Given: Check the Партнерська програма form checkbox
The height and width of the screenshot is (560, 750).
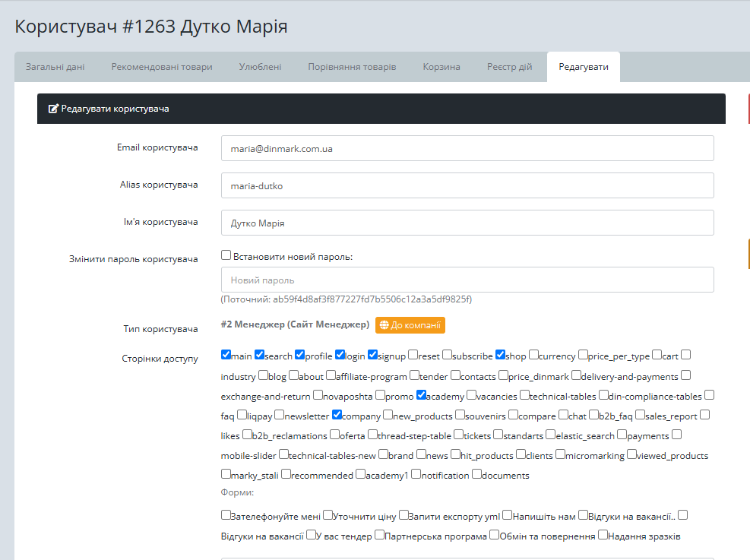Looking at the screenshot, I should tap(379, 535).
